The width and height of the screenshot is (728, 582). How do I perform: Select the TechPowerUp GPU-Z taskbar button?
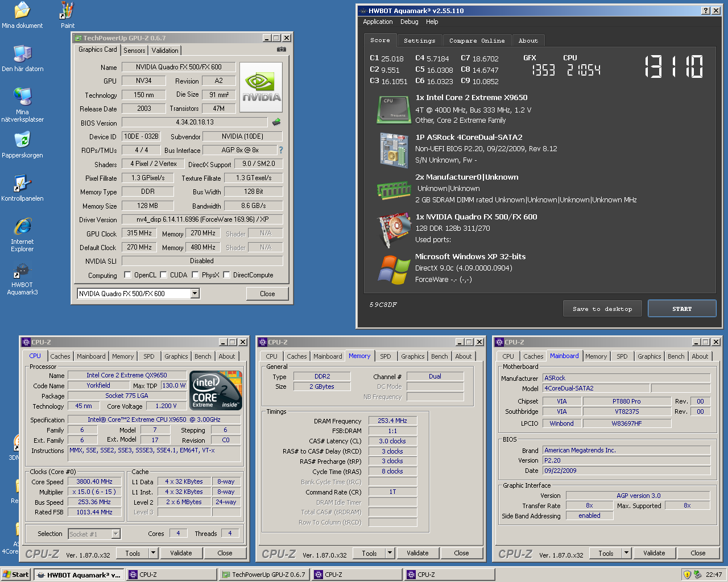pos(264,575)
